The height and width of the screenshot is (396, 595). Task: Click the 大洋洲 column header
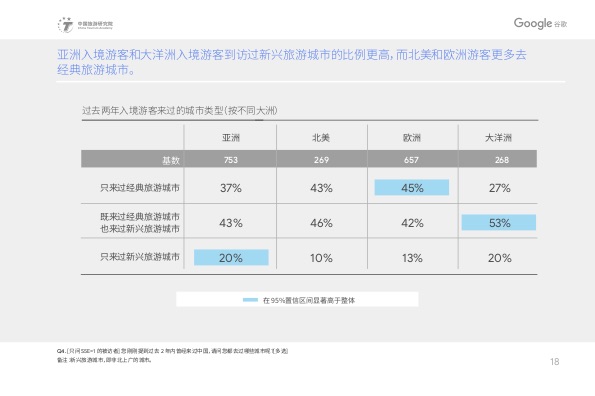click(499, 138)
